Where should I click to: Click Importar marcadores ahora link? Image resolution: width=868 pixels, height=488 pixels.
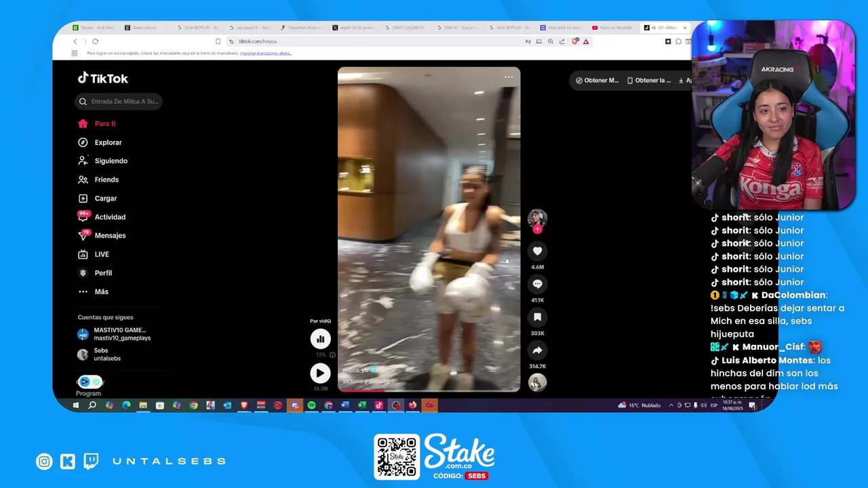coord(266,53)
